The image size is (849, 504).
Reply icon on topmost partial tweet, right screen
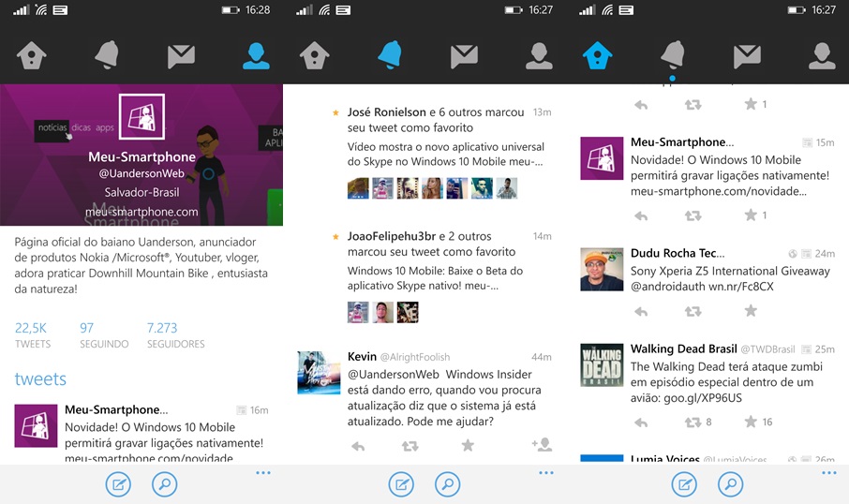(x=641, y=105)
